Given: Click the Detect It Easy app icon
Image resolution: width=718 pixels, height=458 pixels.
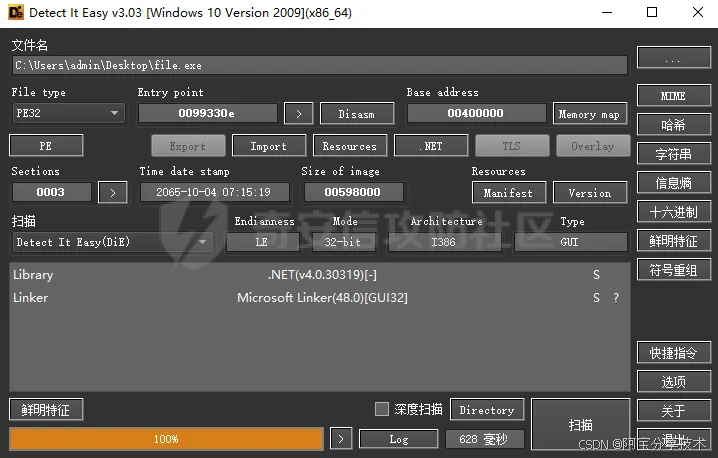Looking at the screenshot, I should (x=16, y=12).
